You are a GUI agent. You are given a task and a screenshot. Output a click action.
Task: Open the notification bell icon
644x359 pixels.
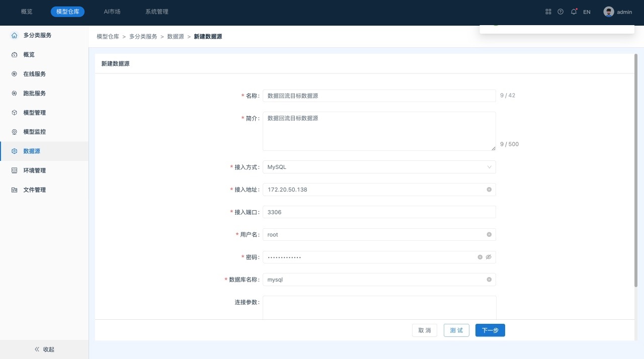[x=574, y=12]
